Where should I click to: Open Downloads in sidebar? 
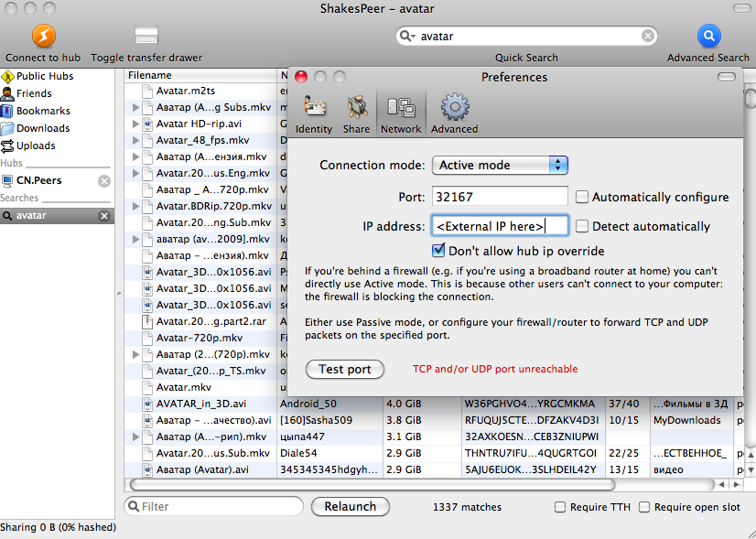(x=37, y=128)
